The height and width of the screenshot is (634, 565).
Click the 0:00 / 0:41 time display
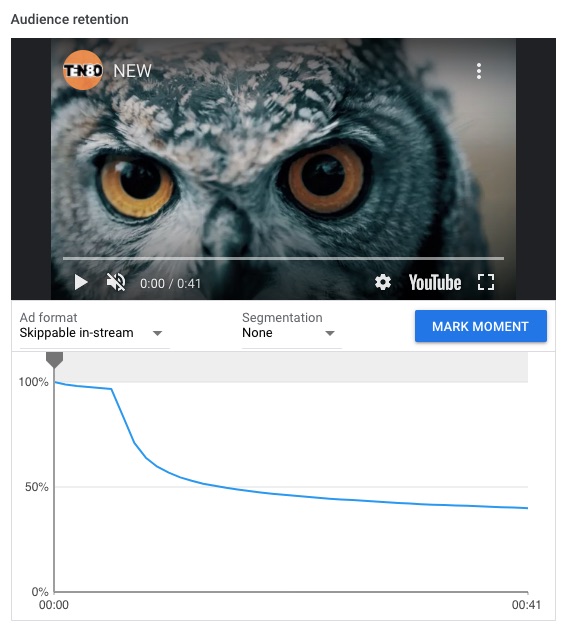click(x=170, y=283)
